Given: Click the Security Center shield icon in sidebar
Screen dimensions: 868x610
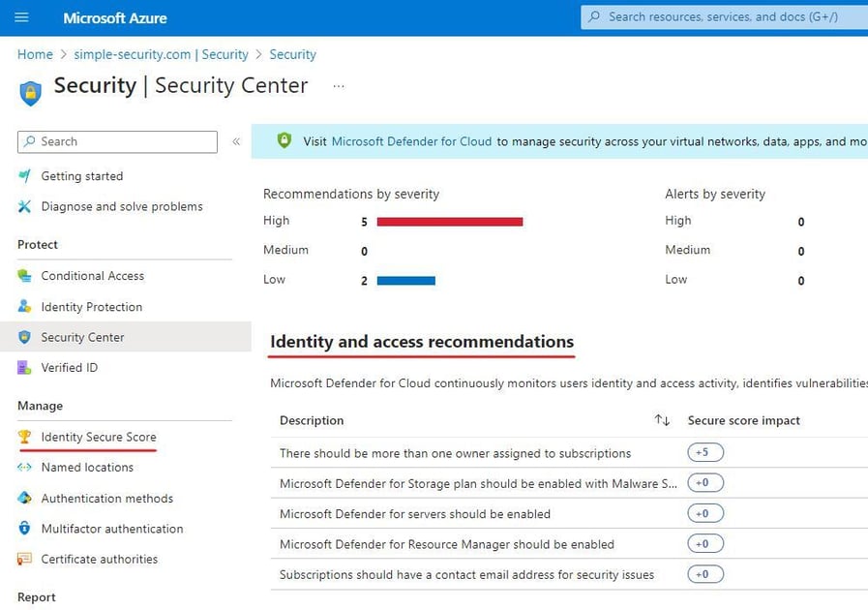Looking at the screenshot, I should [24, 337].
